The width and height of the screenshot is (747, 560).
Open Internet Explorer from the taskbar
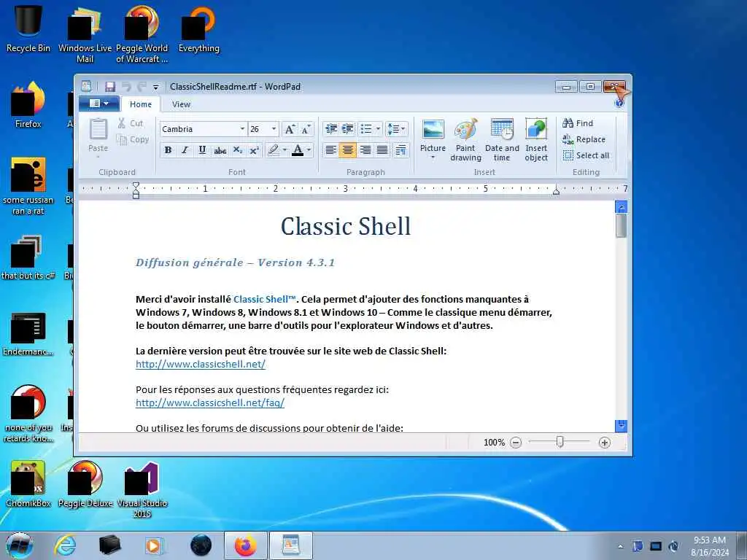coord(65,545)
